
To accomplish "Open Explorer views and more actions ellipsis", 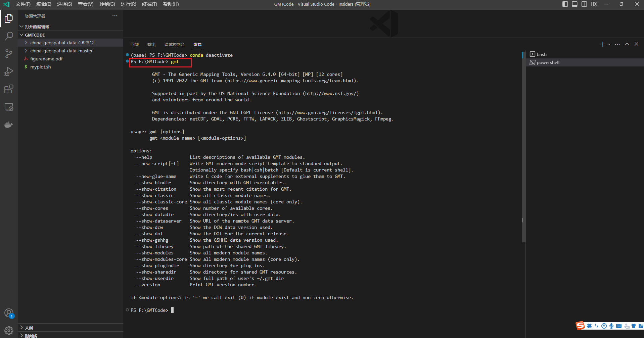I will (115, 16).
